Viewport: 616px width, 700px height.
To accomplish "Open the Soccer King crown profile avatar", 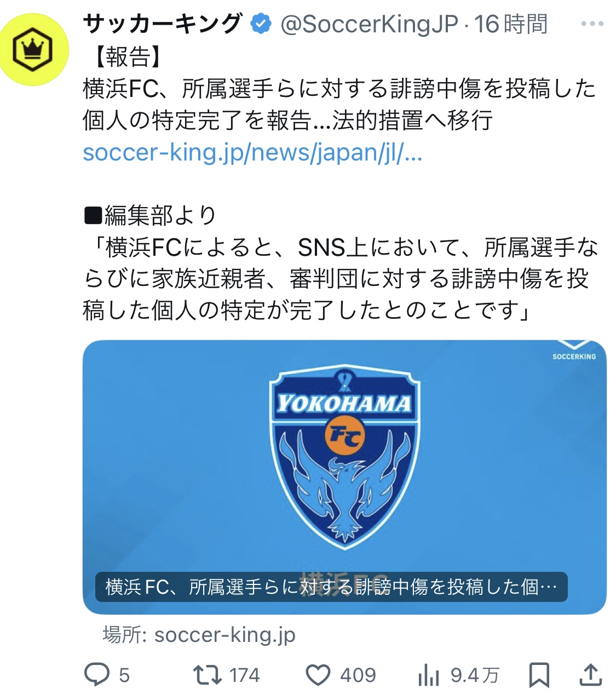I will point(34,50).
